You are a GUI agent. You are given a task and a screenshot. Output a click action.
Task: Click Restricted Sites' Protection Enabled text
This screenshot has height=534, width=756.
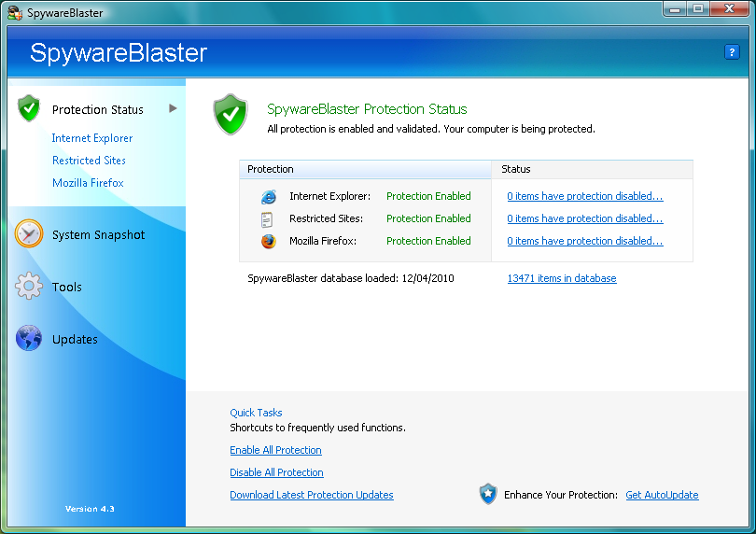[428, 218]
